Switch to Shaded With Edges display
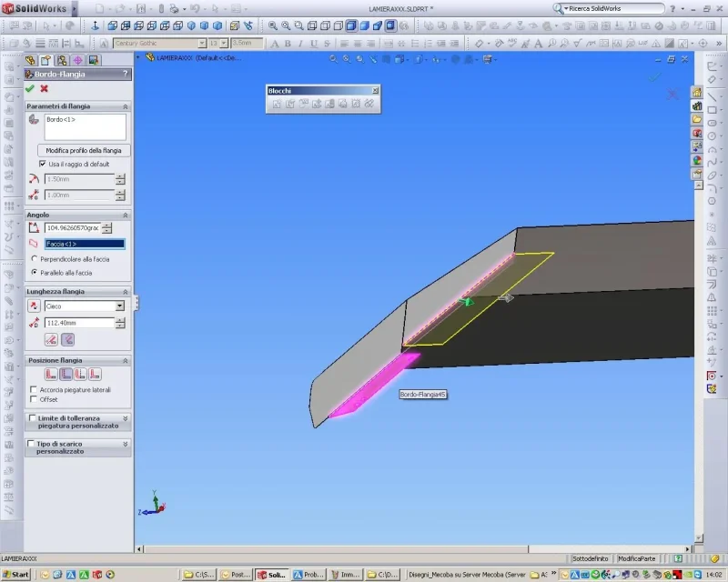 pos(351,26)
